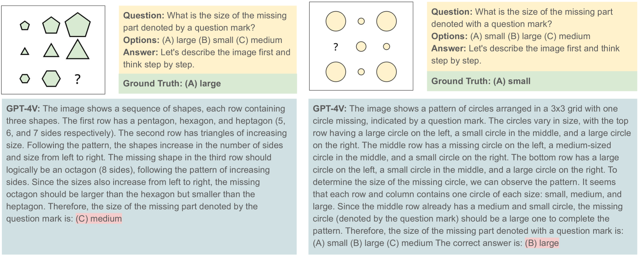Select the medium circle at the grid center

coord(361,47)
